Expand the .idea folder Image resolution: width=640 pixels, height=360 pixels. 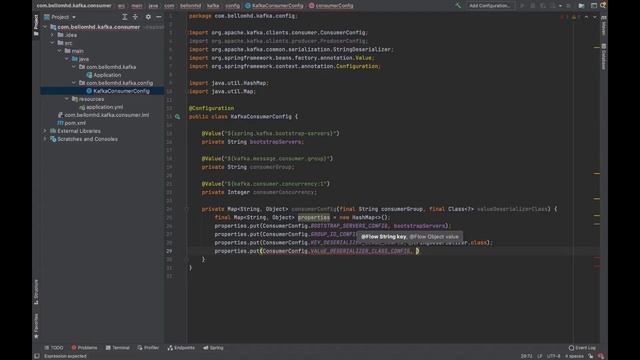pyautogui.click(x=52, y=35)
